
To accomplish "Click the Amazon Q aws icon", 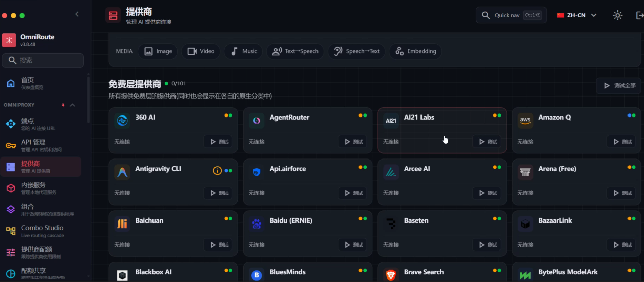I will pyautogui.click(x=525, y=121).
